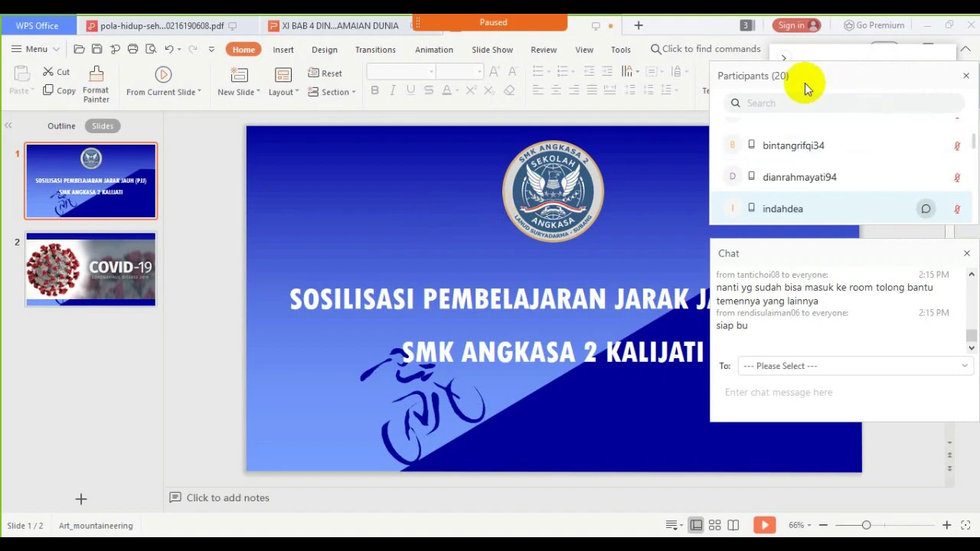The height and width of the screenshot is (551, 980).
Task: Toggle Italic formatting
Action: (393, 90)
